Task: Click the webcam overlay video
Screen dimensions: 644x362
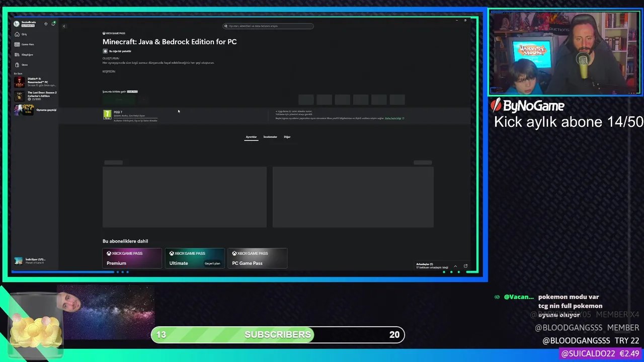Action: point(565,53)
